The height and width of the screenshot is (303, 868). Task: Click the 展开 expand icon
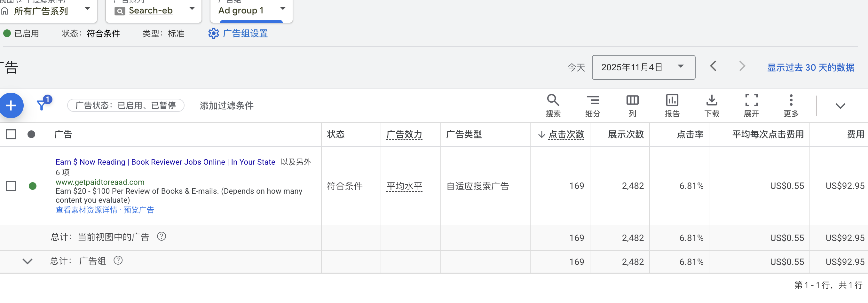coord(751,105)
